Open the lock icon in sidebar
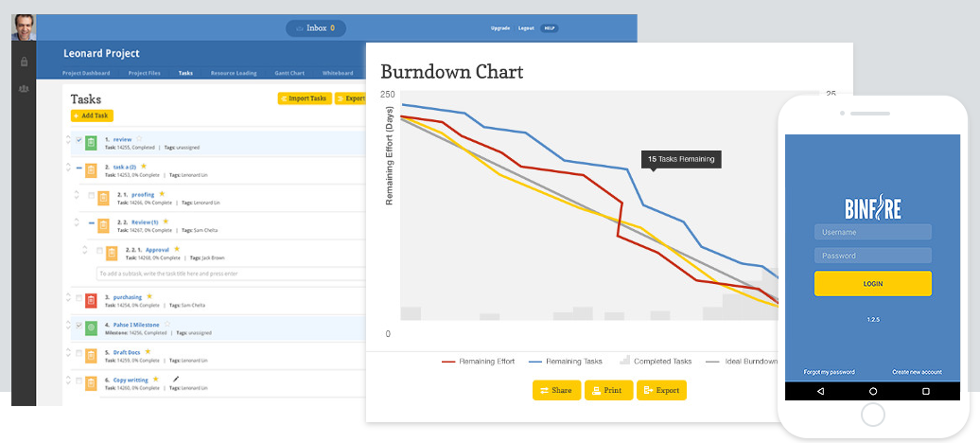 pyautogui.click(x=24, y=62)
